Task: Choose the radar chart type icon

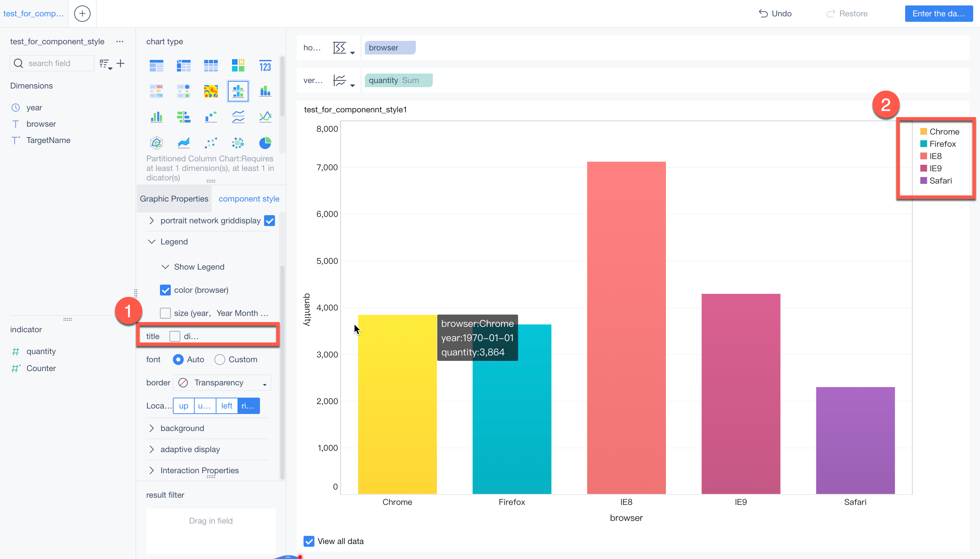Action: tap(157, 143)
